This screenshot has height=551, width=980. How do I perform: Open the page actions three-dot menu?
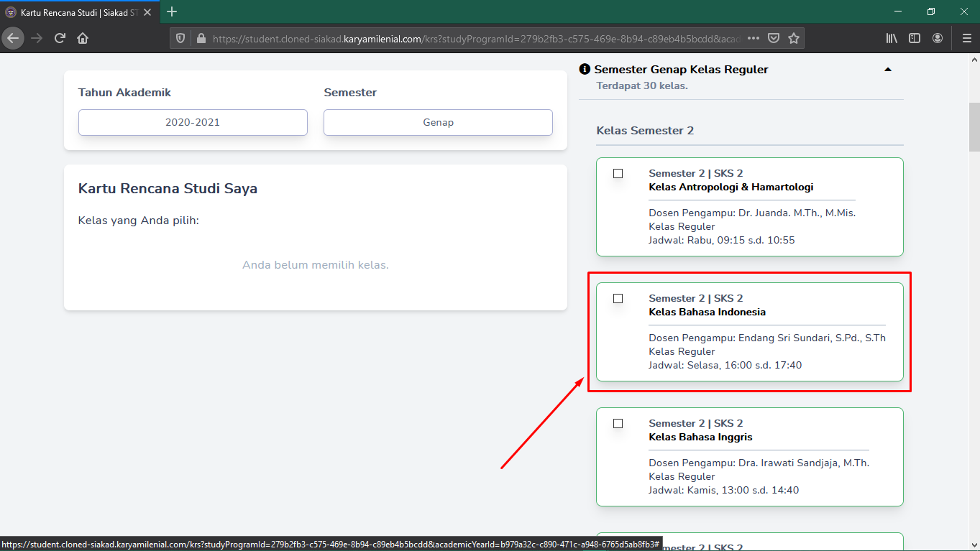(x=754, y=38)
